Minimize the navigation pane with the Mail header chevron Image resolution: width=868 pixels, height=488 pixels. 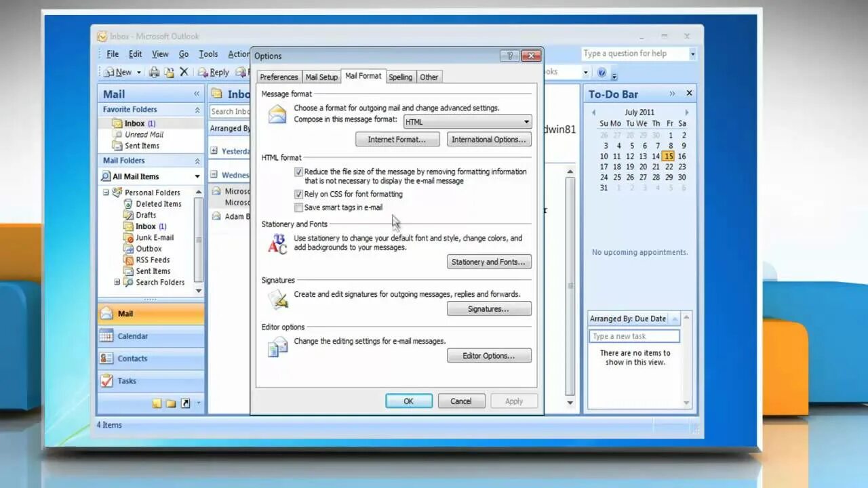pos(197,94)
